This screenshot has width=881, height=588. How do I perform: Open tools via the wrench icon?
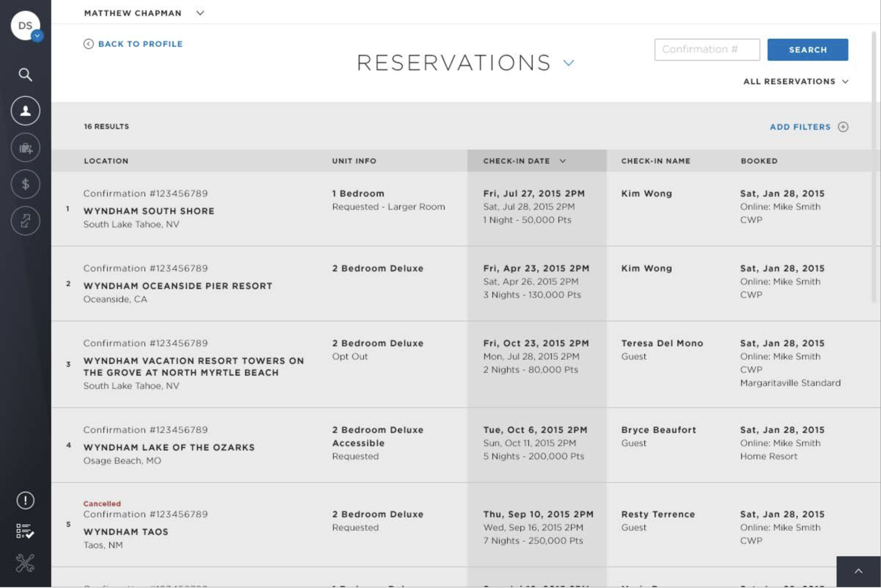(25, 563)
